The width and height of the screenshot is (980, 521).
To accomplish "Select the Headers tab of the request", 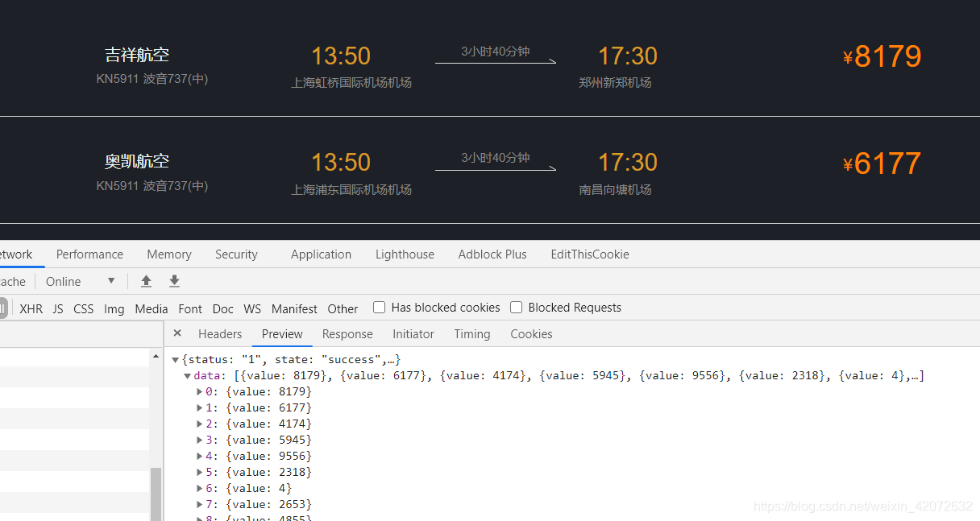I will click(220, 334).
